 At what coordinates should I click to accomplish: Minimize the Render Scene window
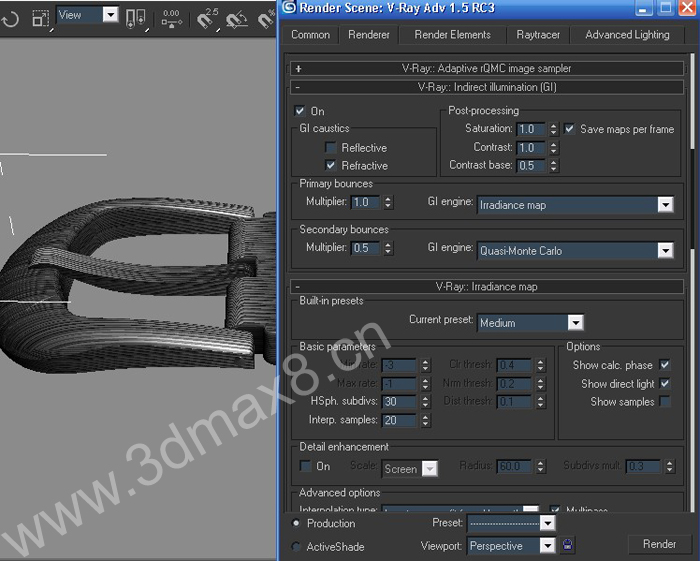click(643, 8)
